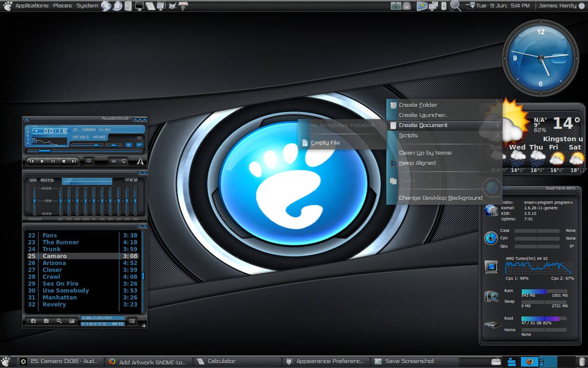The image size is (588, 368).
Task: Click the analog clock widget
Action: click(540, 58)
